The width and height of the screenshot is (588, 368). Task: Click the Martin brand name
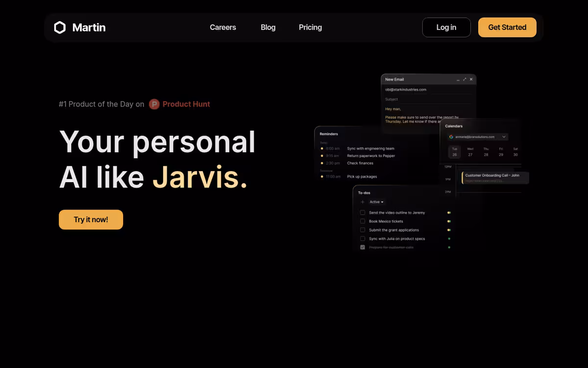[89, 27]
